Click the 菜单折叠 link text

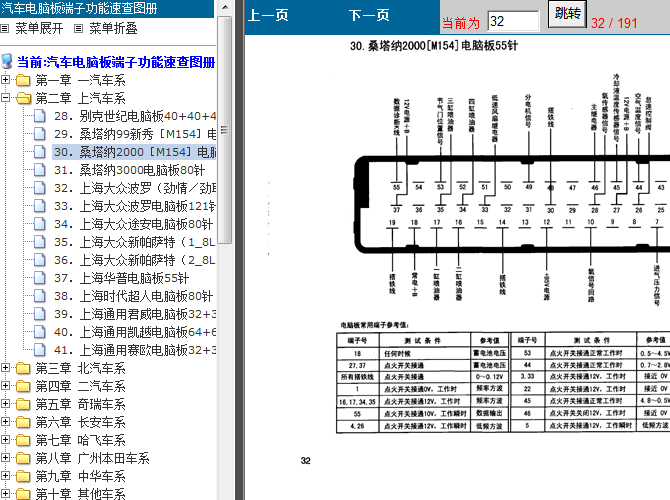113,29
